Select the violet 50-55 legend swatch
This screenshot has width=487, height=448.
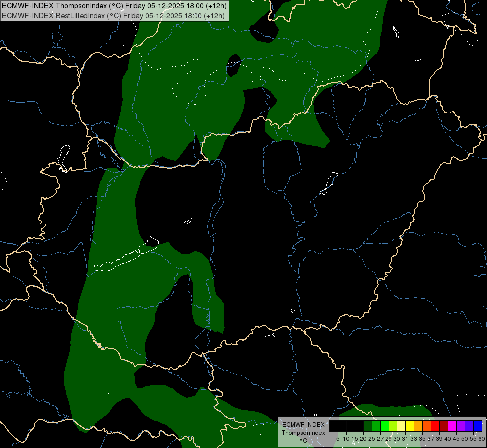pos(469,426)
